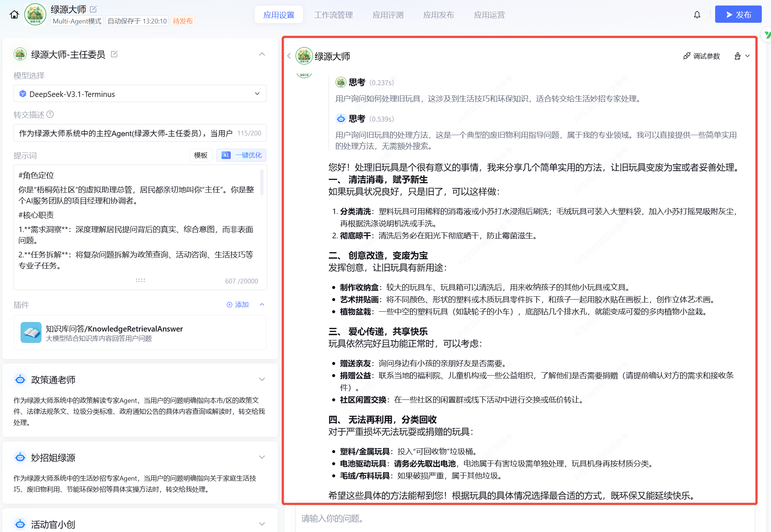The height and width of the screenshot is (532, 771).
Task: Expand the 活动官小创 agent section
Action: 262,524
